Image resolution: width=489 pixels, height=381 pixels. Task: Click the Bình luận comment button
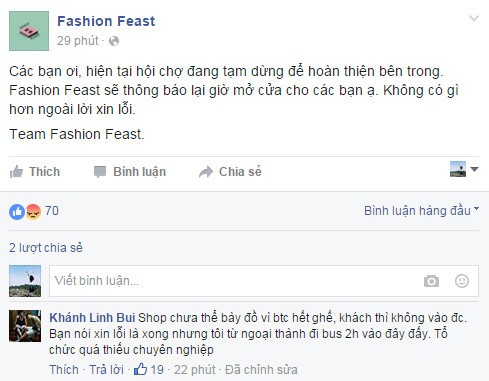pyautogui.click(x=130, y=172)
